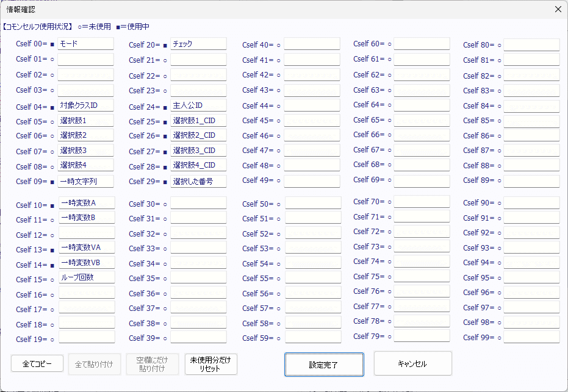The height and width of the screenshot is (392, 568).
Task: Click the Cself 40 empty field
Action: 312,44
